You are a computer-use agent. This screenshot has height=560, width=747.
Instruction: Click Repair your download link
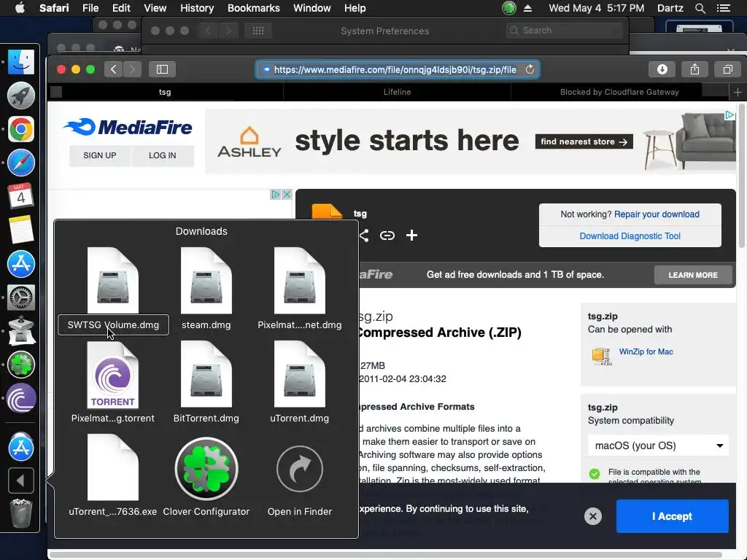pyautogui.click(x=657, y=214)
